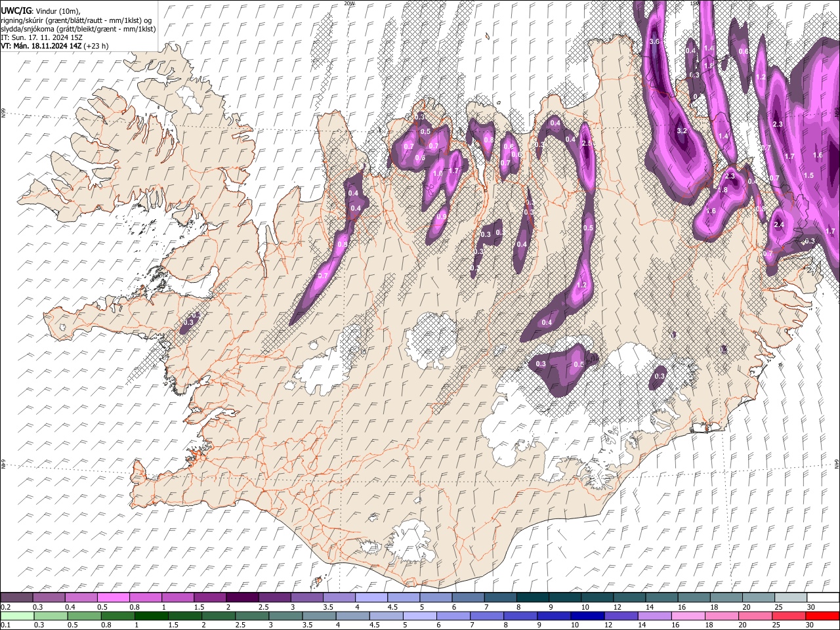Click the 'VT: Mán. 18.11.2024 14Z (+23 h)' line

click(x=55, y=46)
